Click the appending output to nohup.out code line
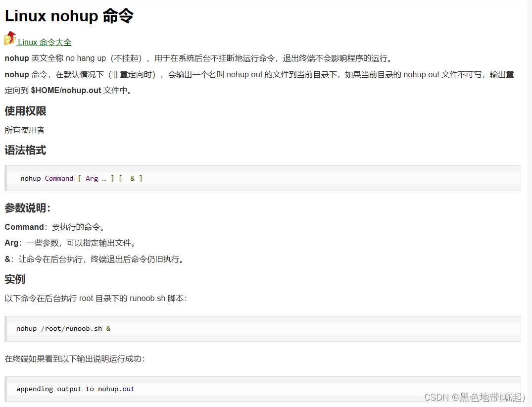 pos(75,389)
